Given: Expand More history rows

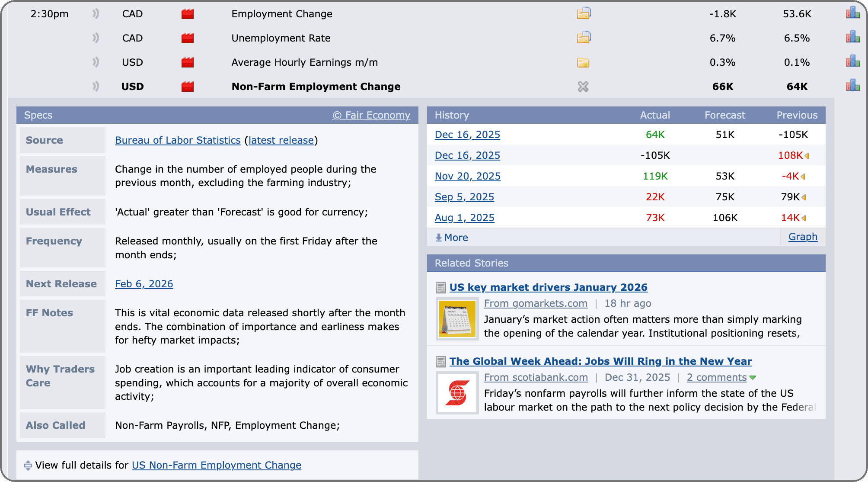Looking at the screenshot, I should [x=452, y=238].
